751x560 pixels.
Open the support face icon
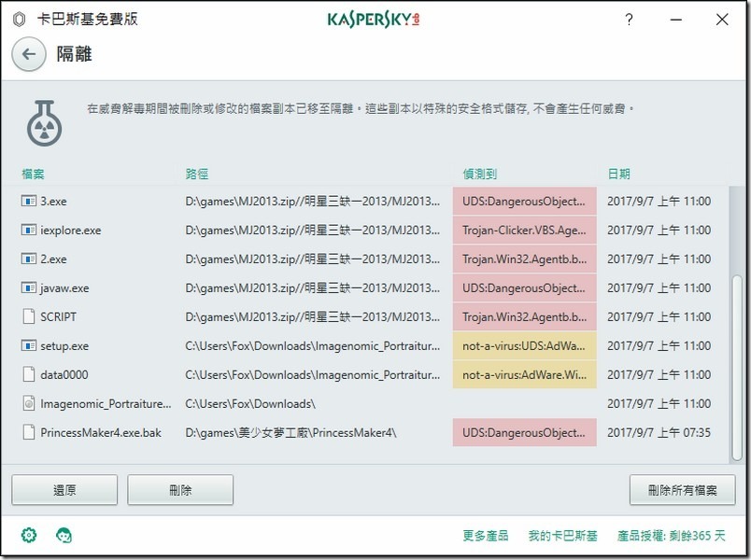tap(64, 535)
